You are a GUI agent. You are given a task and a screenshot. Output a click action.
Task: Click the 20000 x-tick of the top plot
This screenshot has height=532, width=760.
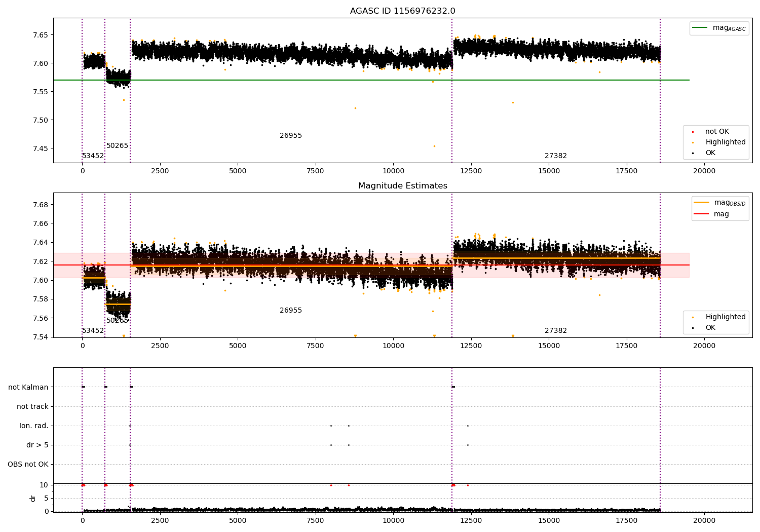click(x=704, y=171)
